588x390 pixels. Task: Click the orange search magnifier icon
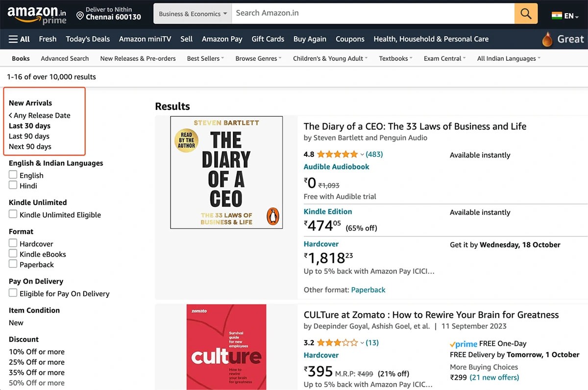point(525,13)
